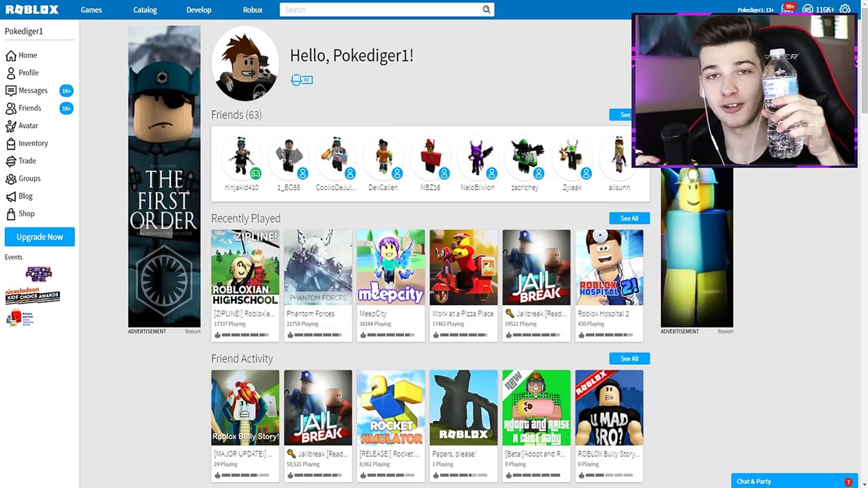Image resolution: width=868 pixels, height=488 pixels.
Task: Select the Develop menu item
Action: pos(198,9)
